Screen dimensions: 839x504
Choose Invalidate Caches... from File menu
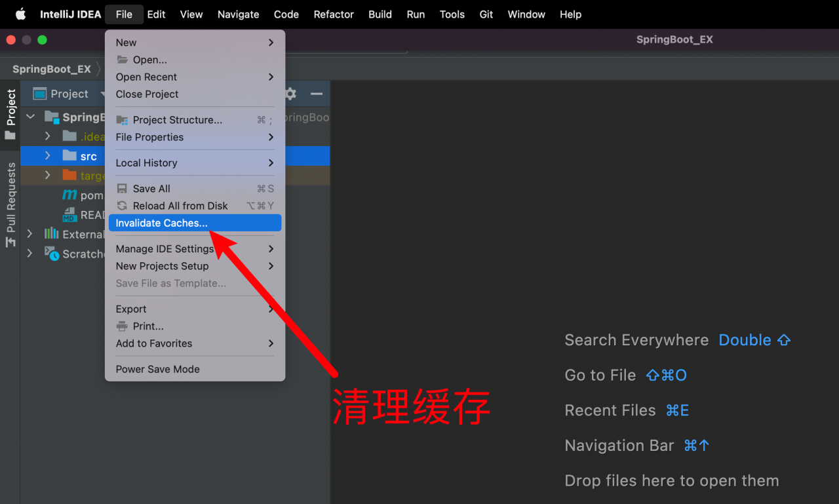195,223
